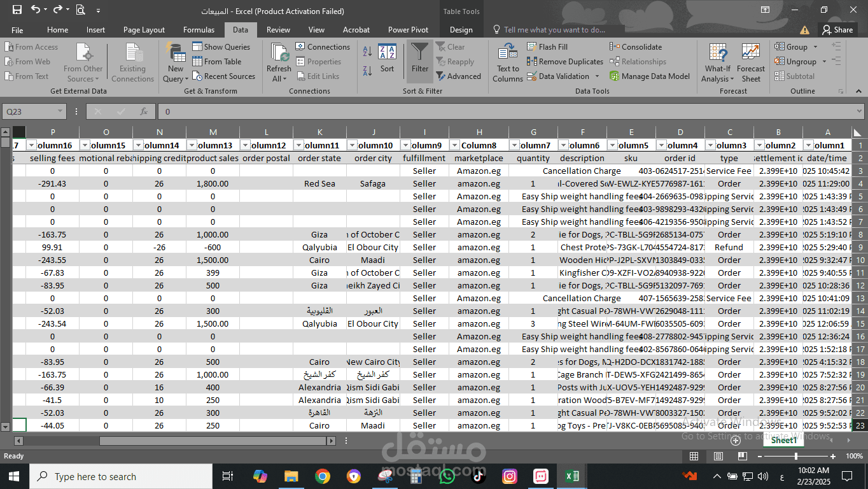This screenshot has height=489, width=868.
Task: Click the horizontal scrollbar thumb
Action: (x=213, y=441)
